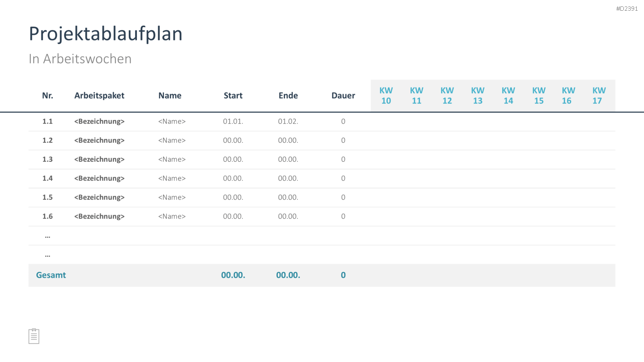Screen dimensions: 644x362
Task: Click the Dauer value in row 1.3
Action: pyautogui.click(x=343, y=159)
